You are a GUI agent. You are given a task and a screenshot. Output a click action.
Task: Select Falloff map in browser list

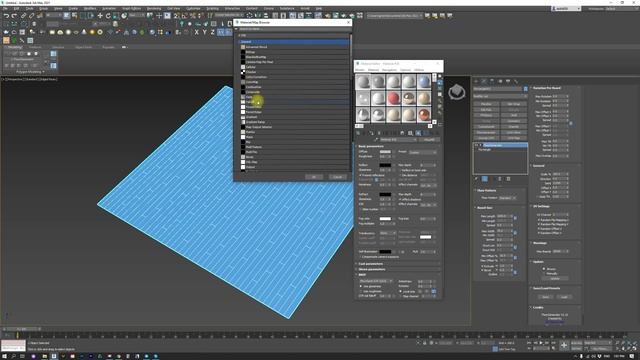point(294,102)
